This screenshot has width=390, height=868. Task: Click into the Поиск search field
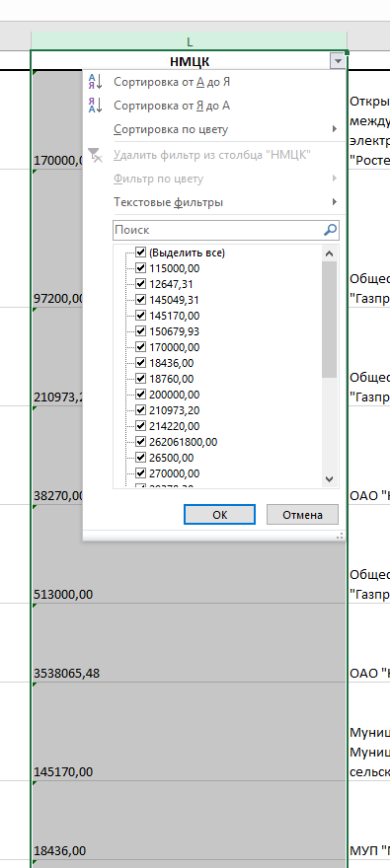coord(218,230)
